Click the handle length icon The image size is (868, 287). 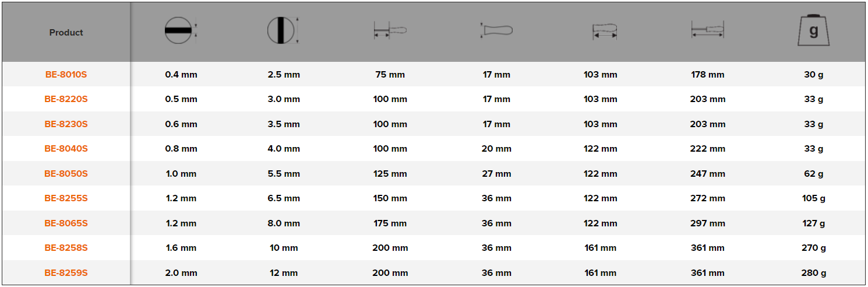coord(604,31)
